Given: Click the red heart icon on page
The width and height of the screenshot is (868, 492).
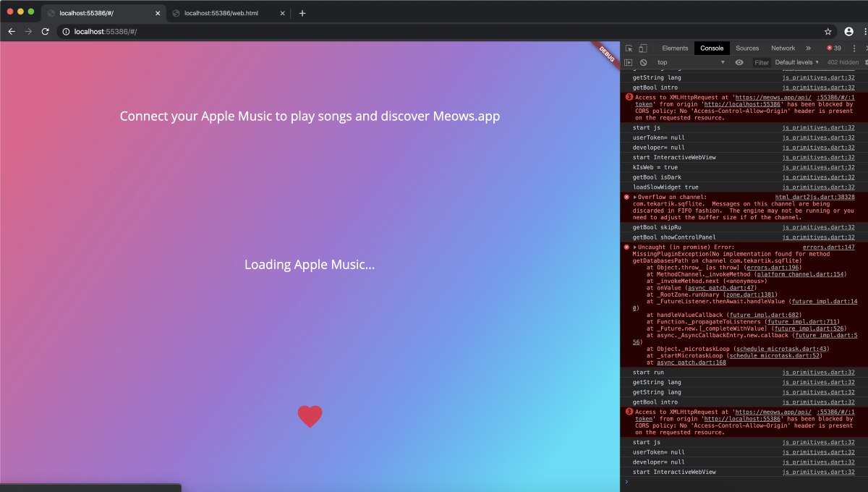Looking at the screenshot, I should click(x=310, y=416).
